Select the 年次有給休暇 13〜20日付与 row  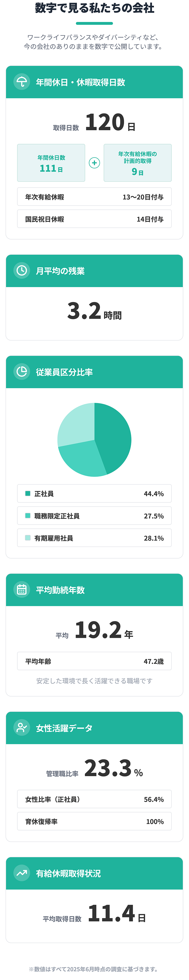(94, 197)
